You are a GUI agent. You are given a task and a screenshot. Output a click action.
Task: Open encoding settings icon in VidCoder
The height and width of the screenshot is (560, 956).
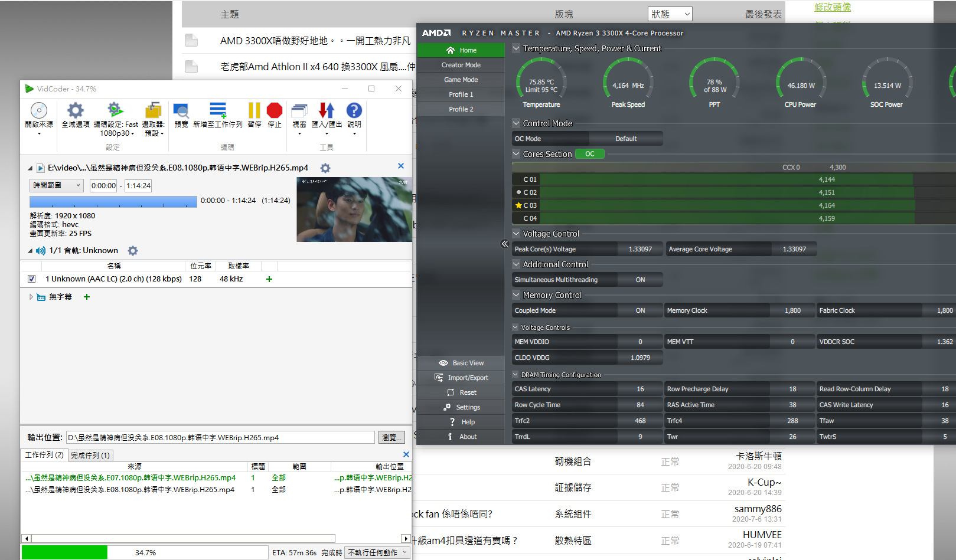pyautogui.click(x=115, y=110)
